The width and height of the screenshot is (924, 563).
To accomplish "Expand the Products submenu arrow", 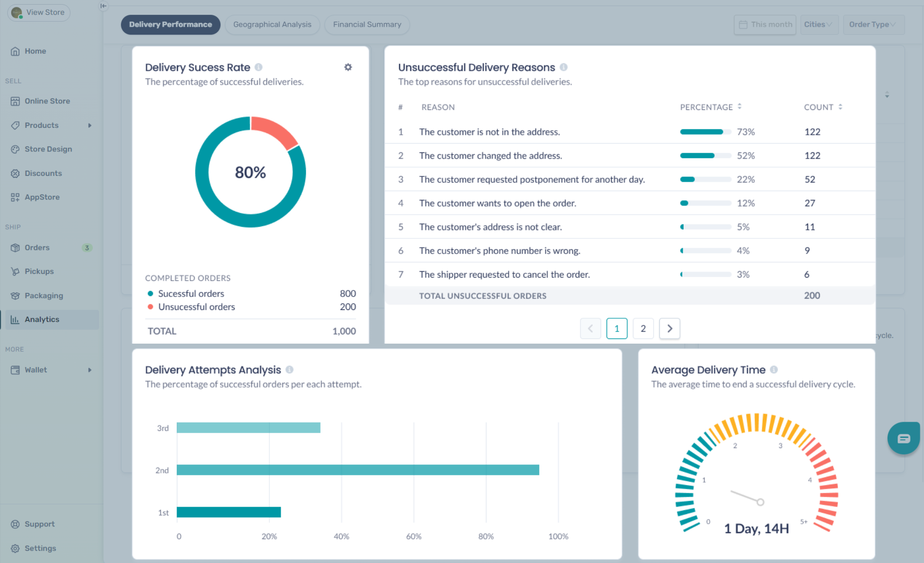I will coord(90,126).
